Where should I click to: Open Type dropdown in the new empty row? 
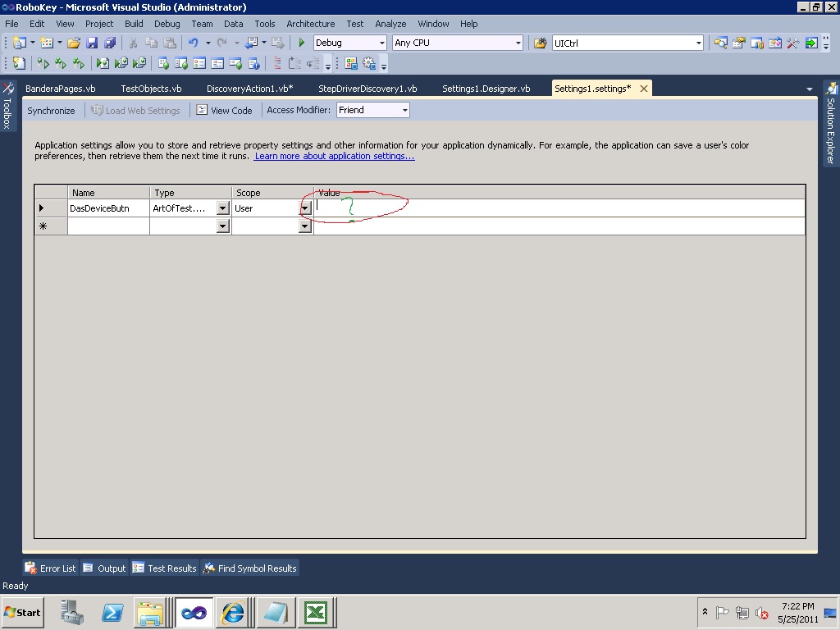click(223, 226)
